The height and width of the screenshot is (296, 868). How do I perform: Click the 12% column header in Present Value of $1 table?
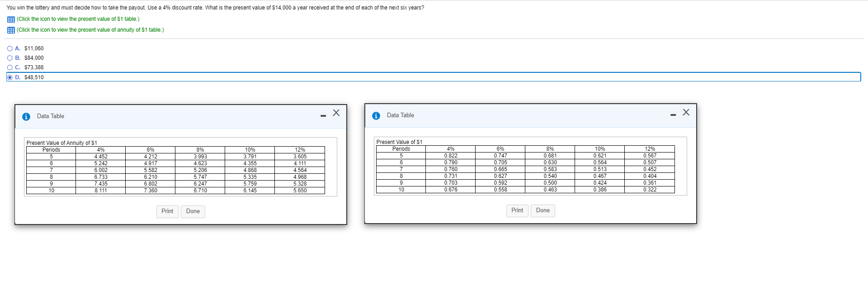pyautogui.click(x=650, y=149)
